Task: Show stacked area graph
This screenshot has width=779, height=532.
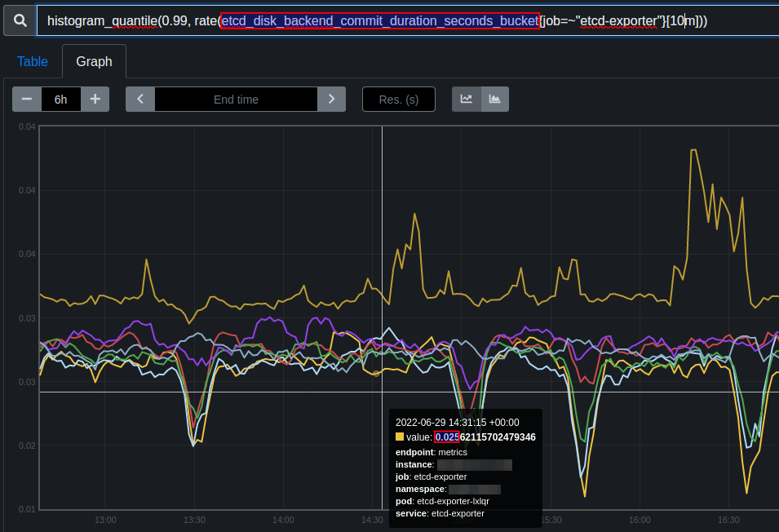Action: click(495, 100)
